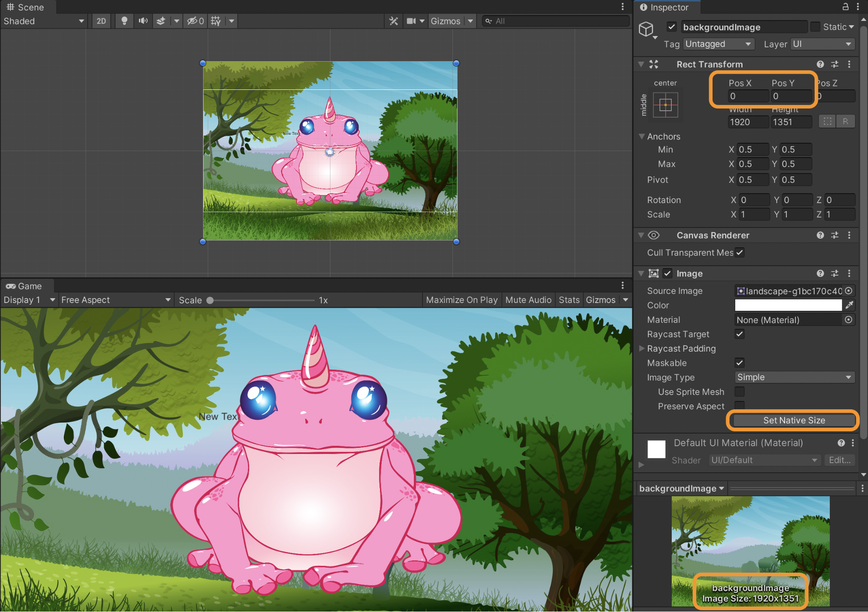Toggle scene audio speaker icon
Viewport: 868px width, 612px height.
click(x=143, y=21)
